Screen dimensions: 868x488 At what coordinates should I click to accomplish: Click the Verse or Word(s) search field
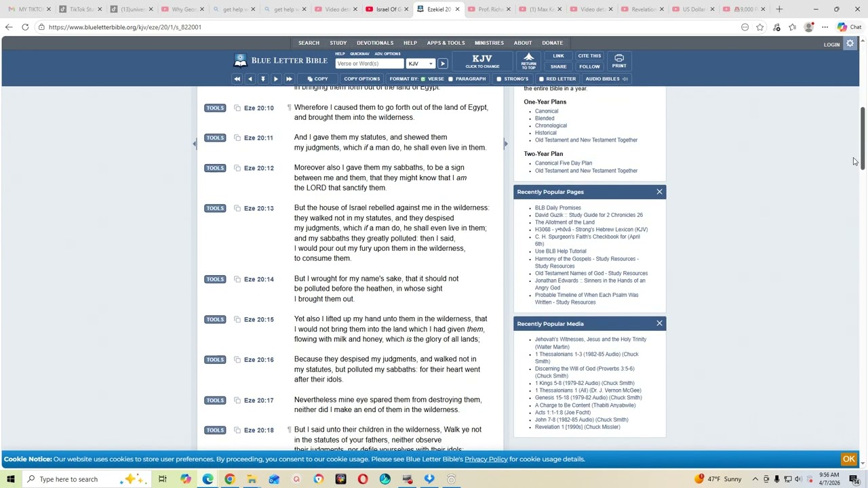tap(370, 64)
